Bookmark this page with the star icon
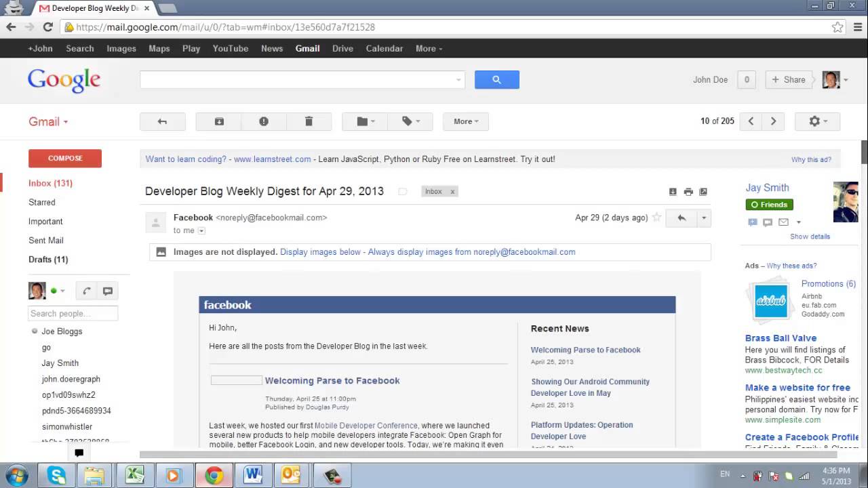This screenshot has height=488, width=868. pyautogui.click(x=837, y=27)
